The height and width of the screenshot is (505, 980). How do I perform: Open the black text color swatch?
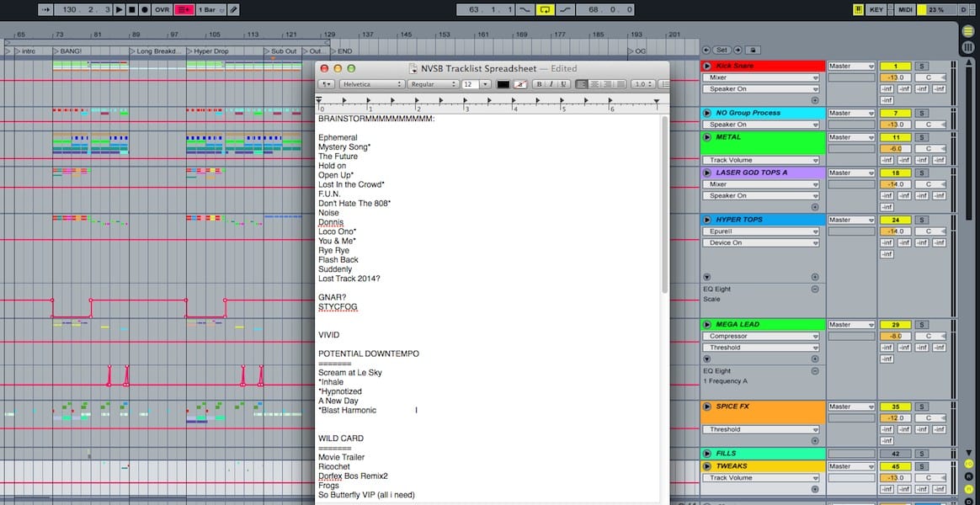(503, 84)
